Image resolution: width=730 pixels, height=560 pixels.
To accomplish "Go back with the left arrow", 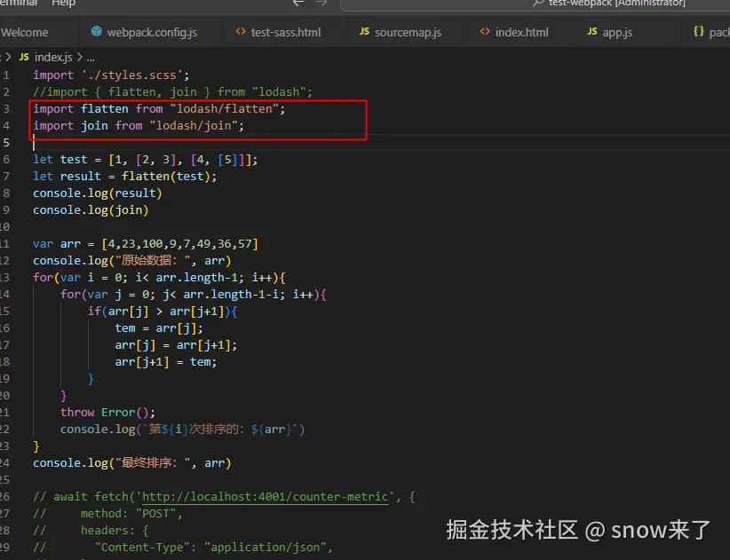I will [298, 3].
